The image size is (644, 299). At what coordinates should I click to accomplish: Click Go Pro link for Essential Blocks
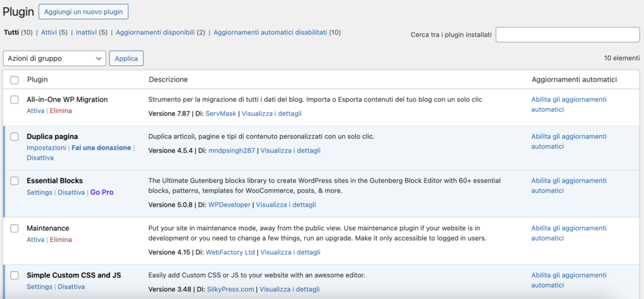point(102,192)
